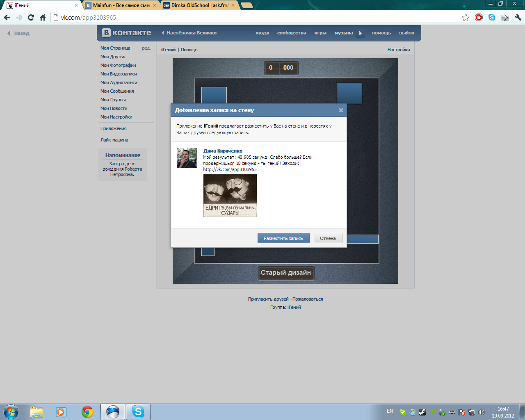Click the browser Back arrow
The height and width of the screenshot is (420, 525).
click(x=7, y=18)
